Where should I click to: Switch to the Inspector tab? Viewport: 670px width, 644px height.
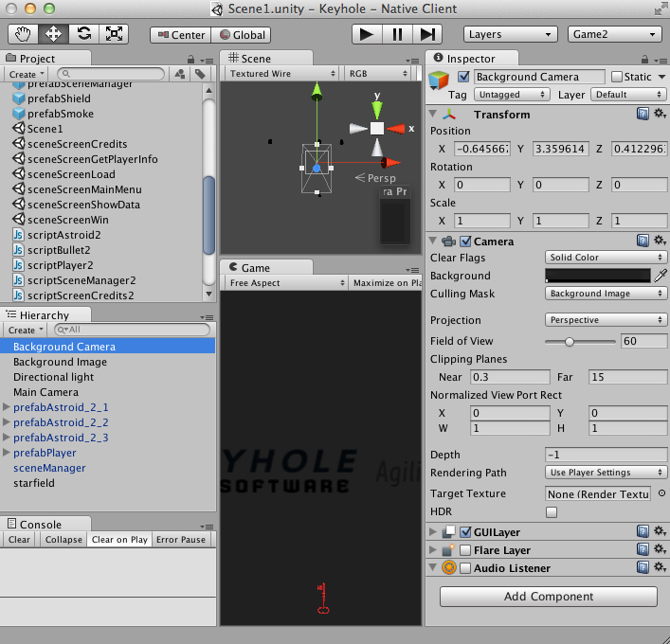471,58
